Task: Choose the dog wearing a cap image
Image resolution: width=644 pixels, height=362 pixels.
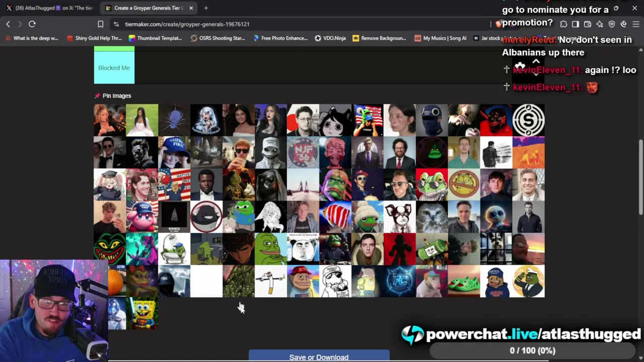Action: click(x=432, y=281)
